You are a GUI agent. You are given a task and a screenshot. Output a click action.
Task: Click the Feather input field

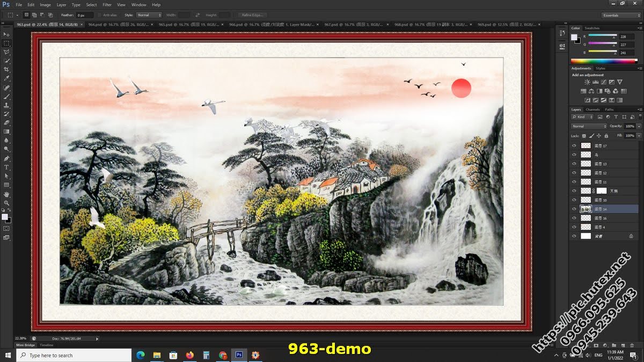[85, 15]
